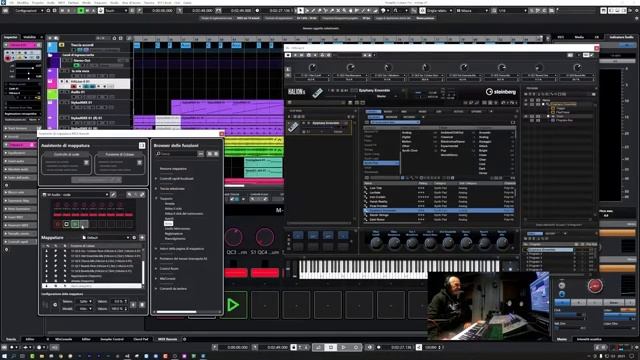Click the QC3 knob in MIDI Remote

point(234,237)
